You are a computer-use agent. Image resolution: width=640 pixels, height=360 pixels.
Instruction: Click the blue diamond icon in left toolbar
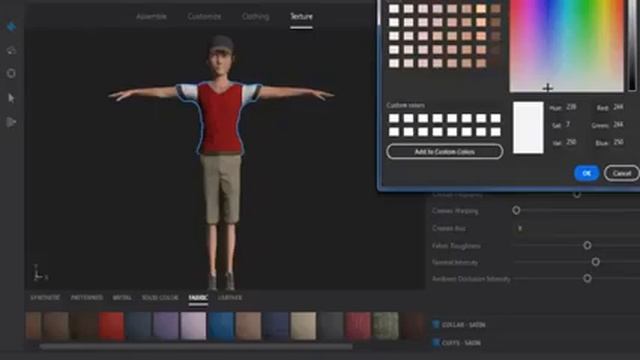point(11,27)
